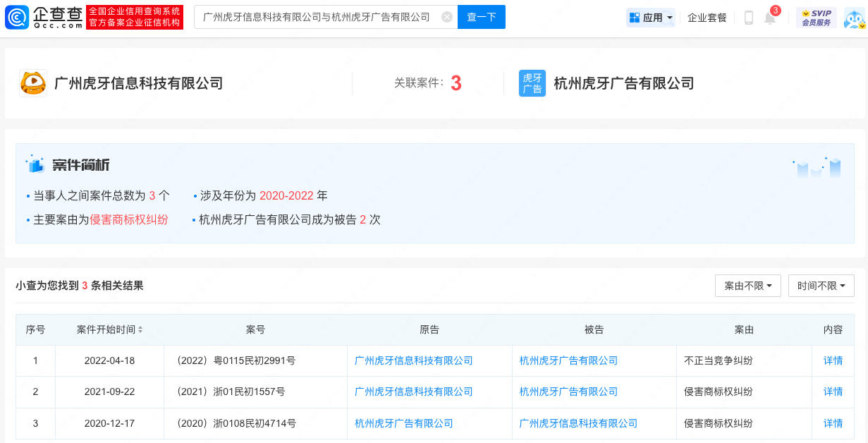Open 广州虎牙信息科技有限公司 company title in header card
The image size is (868, 443).
tap(139, 83)
